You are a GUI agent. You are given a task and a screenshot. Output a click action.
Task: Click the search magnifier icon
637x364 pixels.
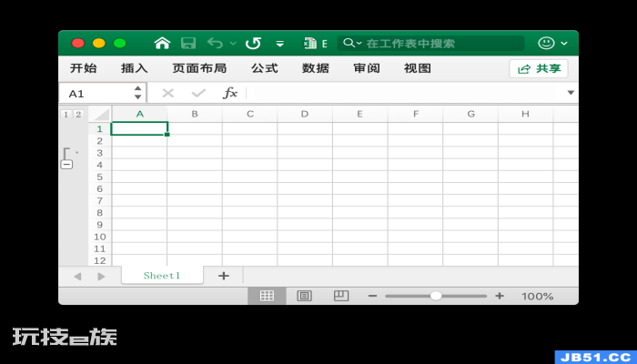click(x=349, y=43)
